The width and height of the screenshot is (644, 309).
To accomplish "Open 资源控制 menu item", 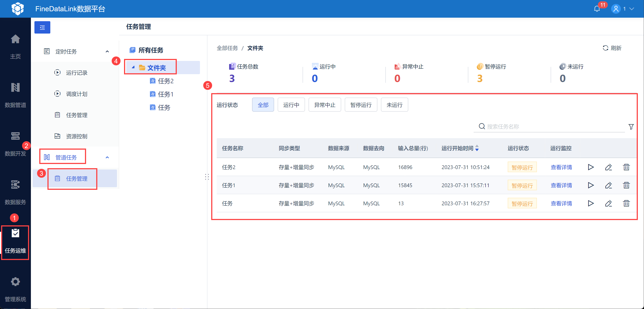I will point(77,136).
